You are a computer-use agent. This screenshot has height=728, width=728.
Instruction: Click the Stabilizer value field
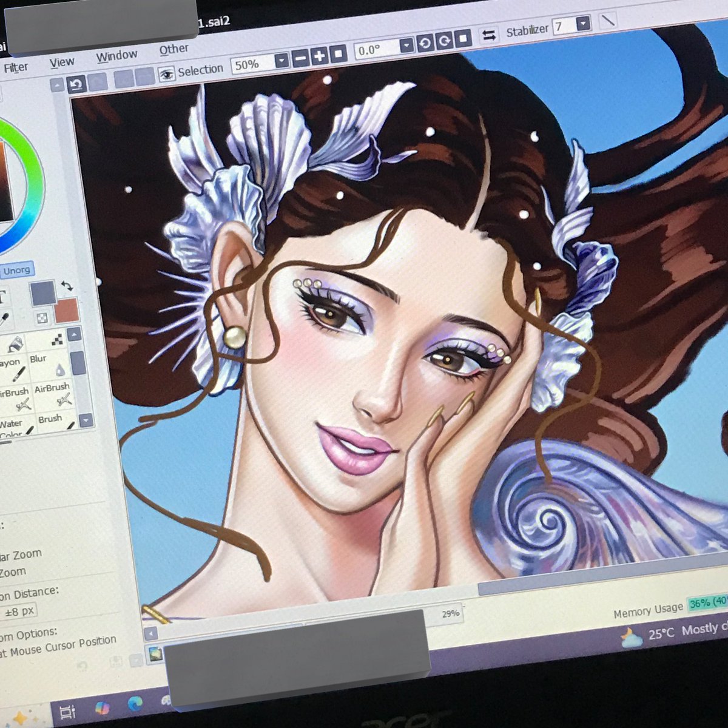click(563, 27)
